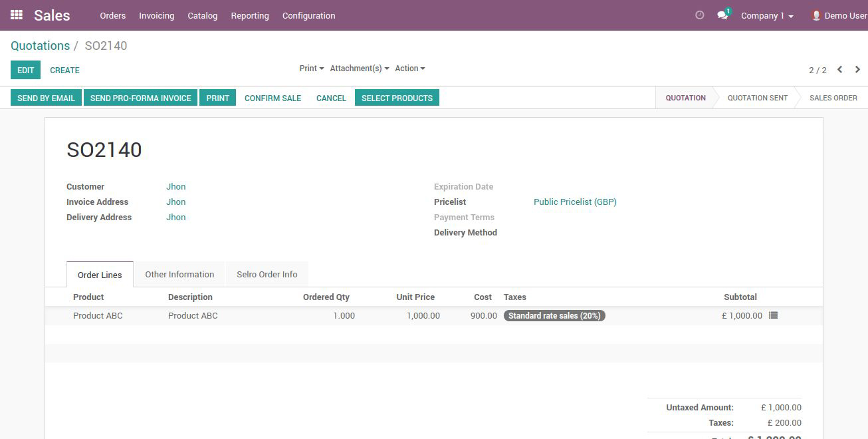Screen dimensions: 868x439
Task: Click the ordered quantity 1.000 cell
Action: point(344,316)
